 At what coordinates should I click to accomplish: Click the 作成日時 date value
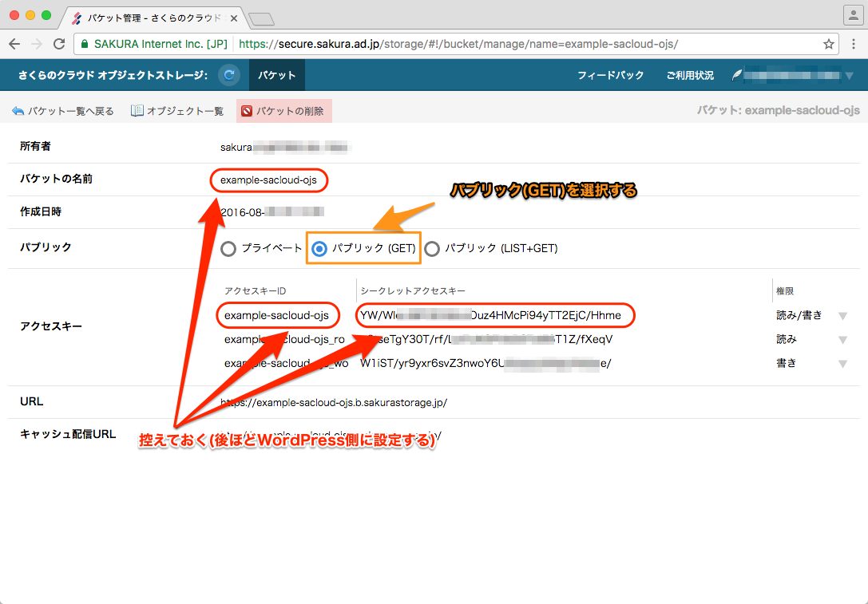point(272,212)
